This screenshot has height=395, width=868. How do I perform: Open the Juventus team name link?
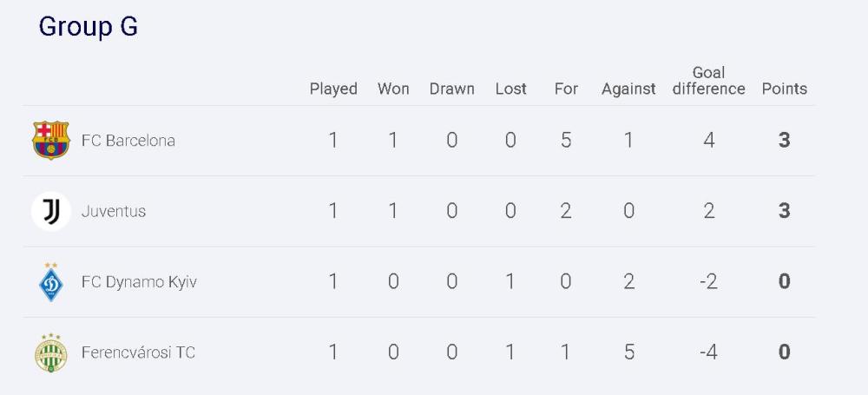pos(114,212)
